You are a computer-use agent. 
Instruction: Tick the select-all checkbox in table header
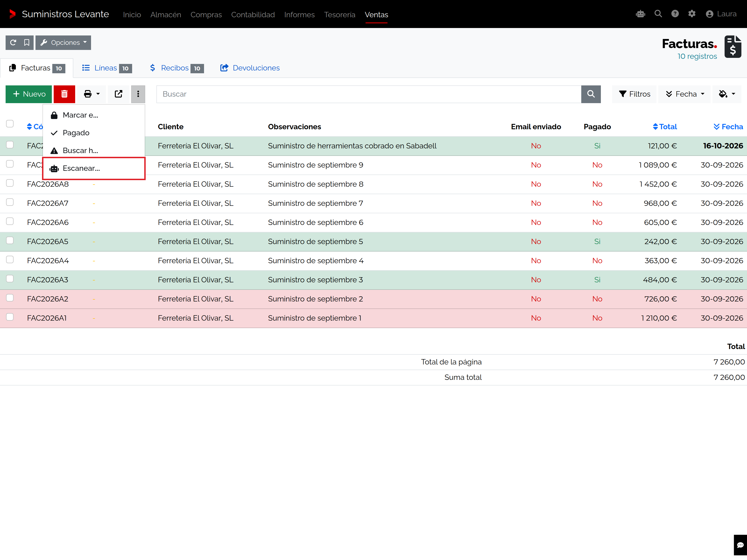10,124
